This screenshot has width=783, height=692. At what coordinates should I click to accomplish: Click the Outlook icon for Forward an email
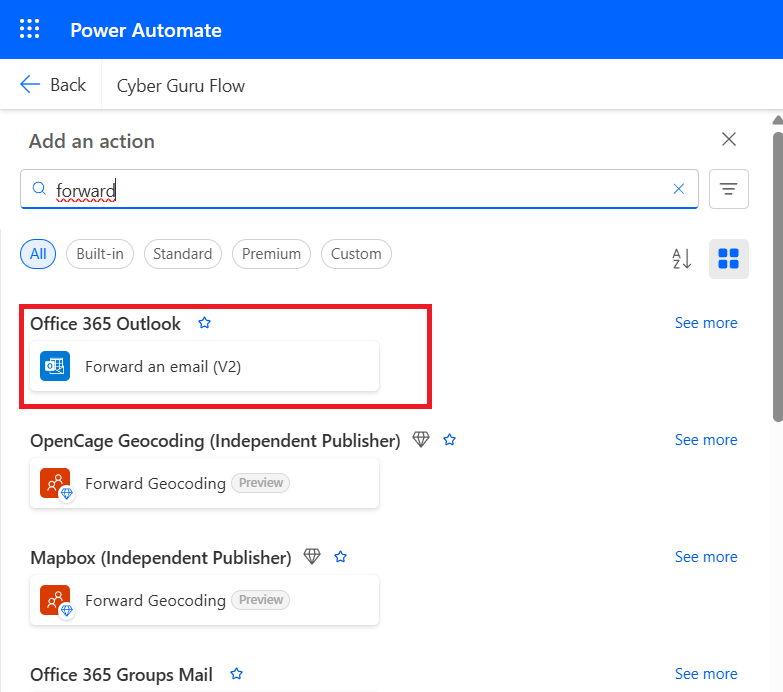[x=55, y=366]
